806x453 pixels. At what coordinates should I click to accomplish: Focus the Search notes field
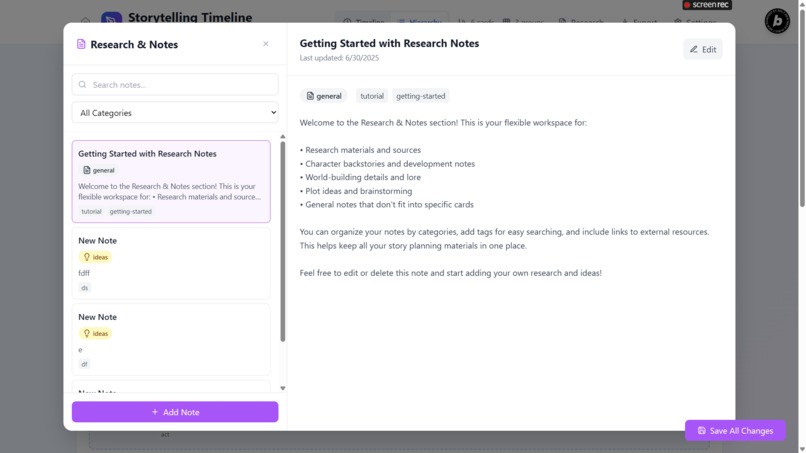pos(175,84)
